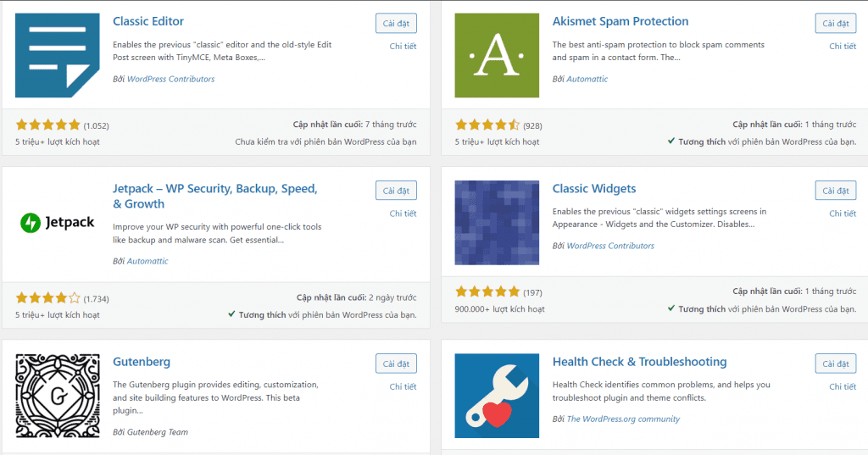Click the Jetpack plugin logo
The width and height of the screenshot is (868, 455).
click(57, 223)
